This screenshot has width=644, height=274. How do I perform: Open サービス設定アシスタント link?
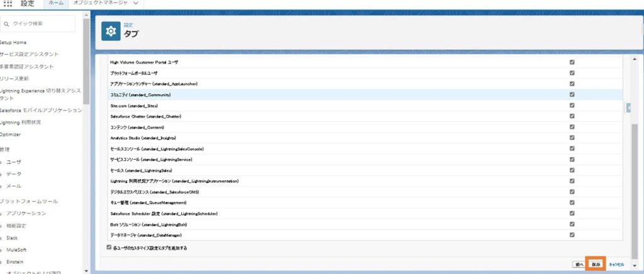coord(29,54)
